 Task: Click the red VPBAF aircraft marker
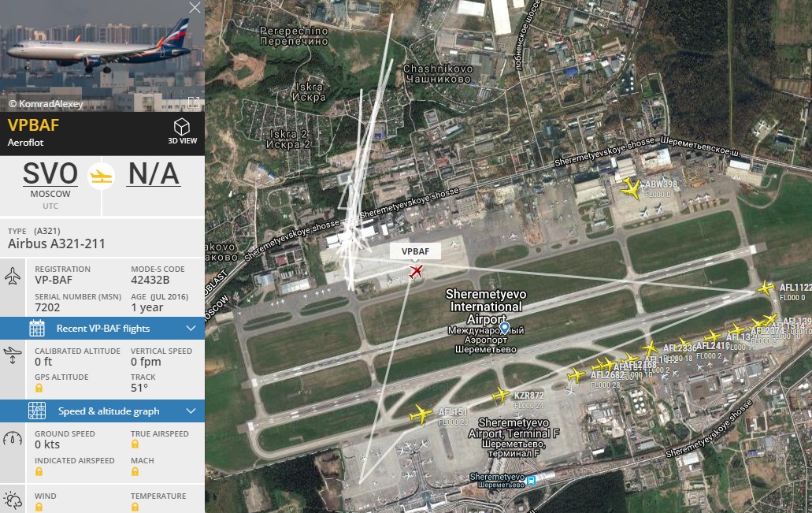(x=415, y=271)
